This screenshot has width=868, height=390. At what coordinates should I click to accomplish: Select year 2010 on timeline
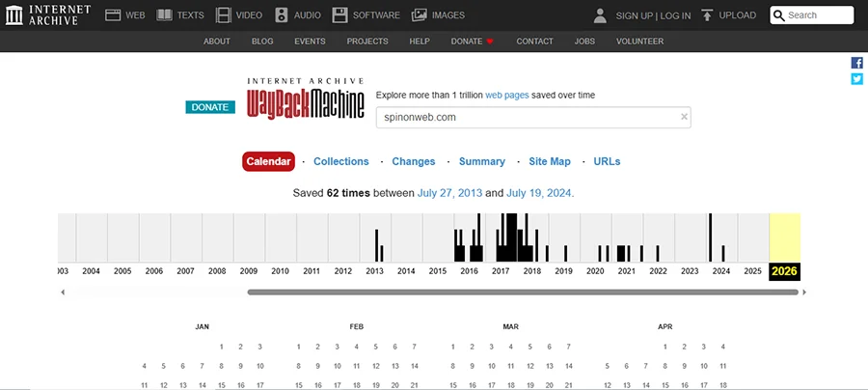pos(280,271)
